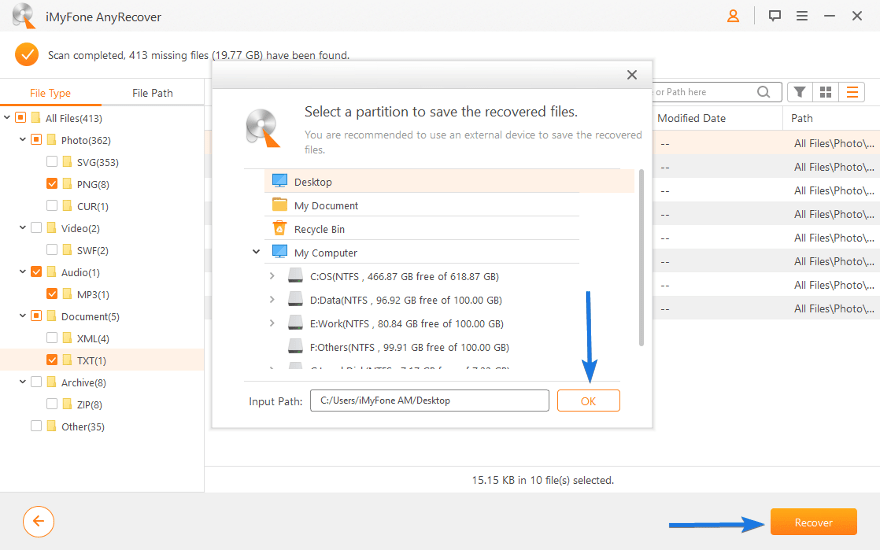Viewport: 880px width, 550px height.
Task: Click the dialog's vertical scrollbar
Action: (x=641, y=257)
